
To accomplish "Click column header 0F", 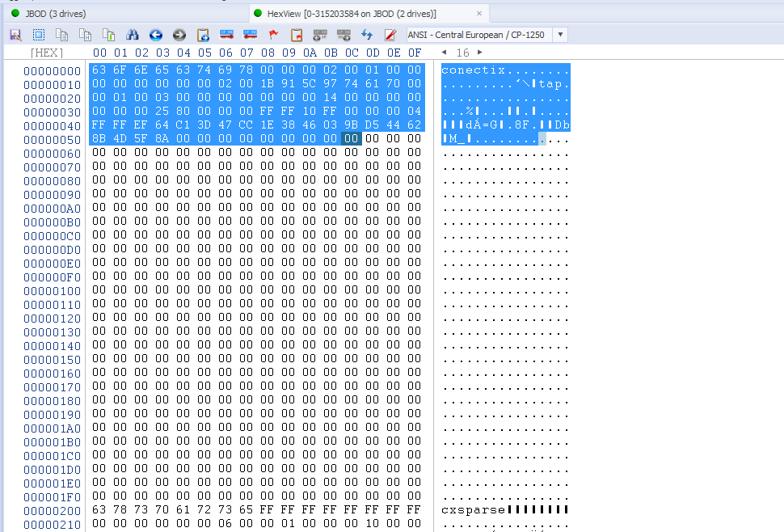I will point(415,53).
